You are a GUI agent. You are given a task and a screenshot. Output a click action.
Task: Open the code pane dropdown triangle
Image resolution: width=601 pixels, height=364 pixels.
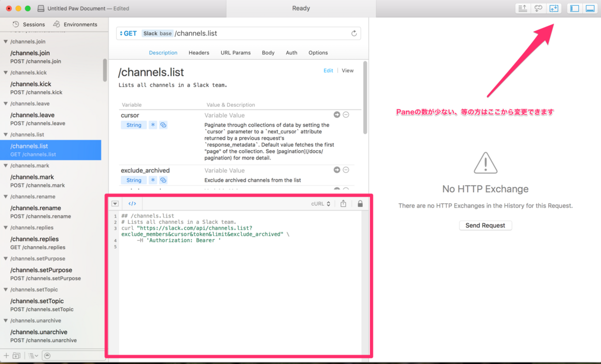(x=115, y=203)
